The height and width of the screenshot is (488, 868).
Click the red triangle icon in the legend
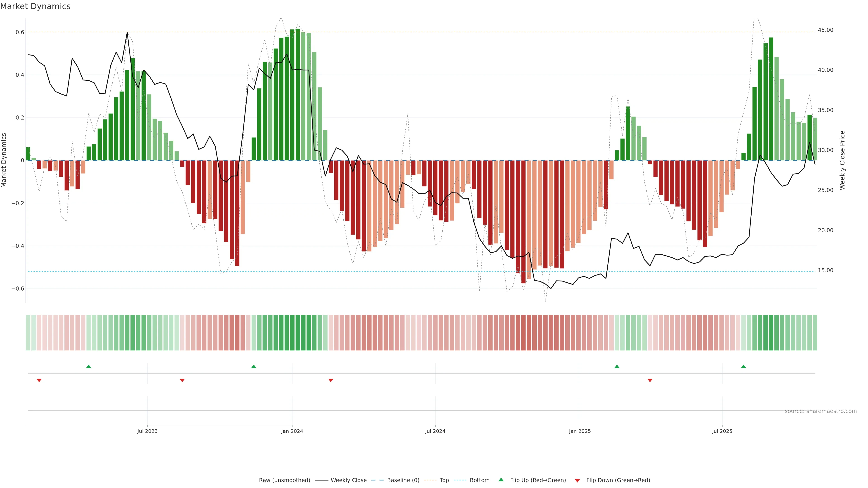point(577,481)
